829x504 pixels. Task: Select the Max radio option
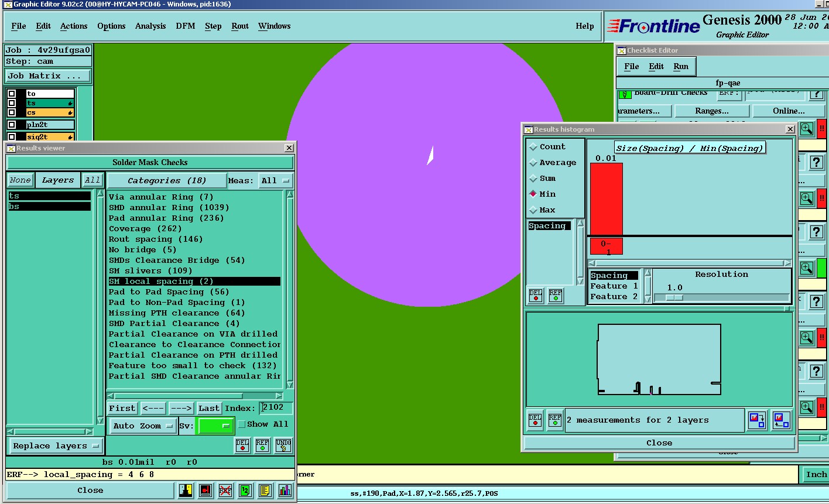click(x=533, y=210)
